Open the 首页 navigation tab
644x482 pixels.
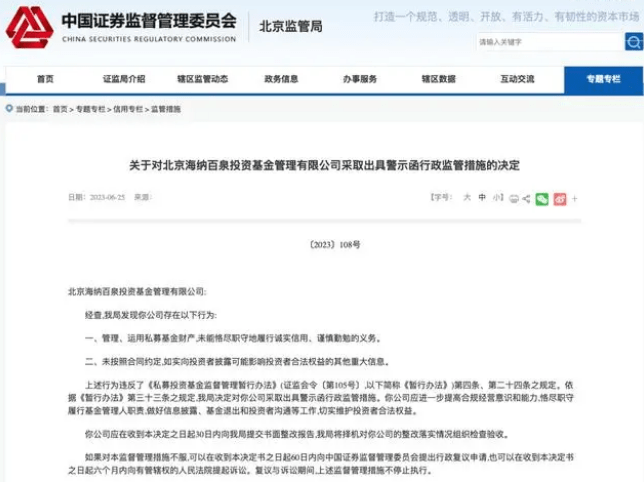pyautogui.click(x=45, y=79)
